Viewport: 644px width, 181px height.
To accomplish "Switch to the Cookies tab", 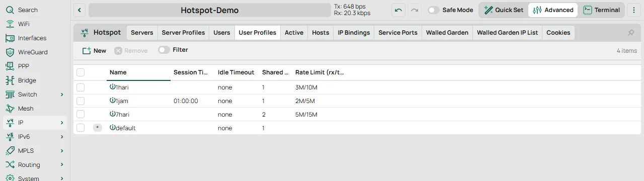I will click(558, 33).
